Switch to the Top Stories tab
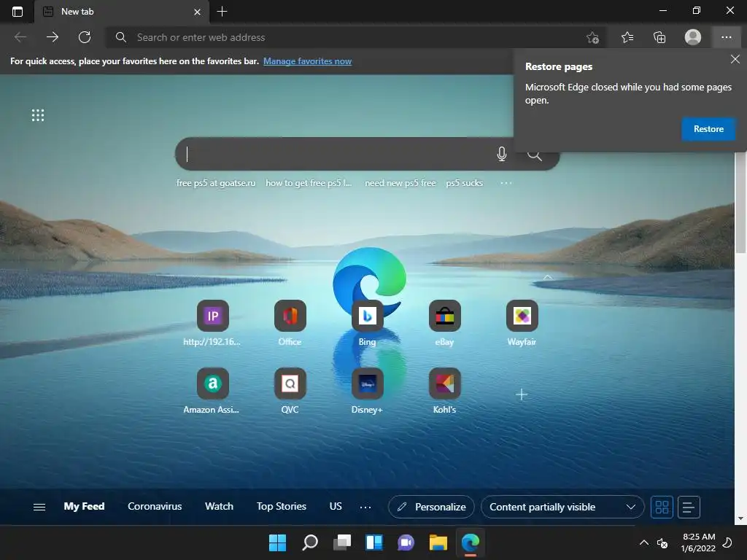The width and height of the screenshot is (747, 560). pyautogui.click(x=282, y=506)
